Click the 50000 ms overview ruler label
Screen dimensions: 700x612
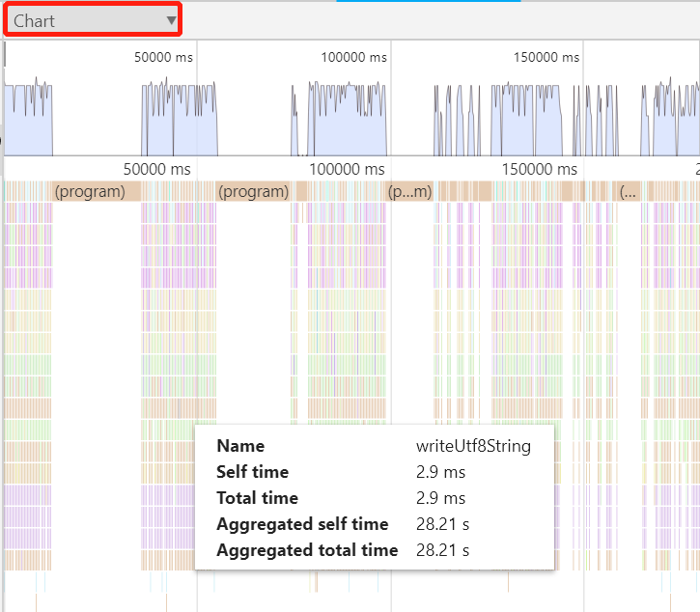(163, 58)
